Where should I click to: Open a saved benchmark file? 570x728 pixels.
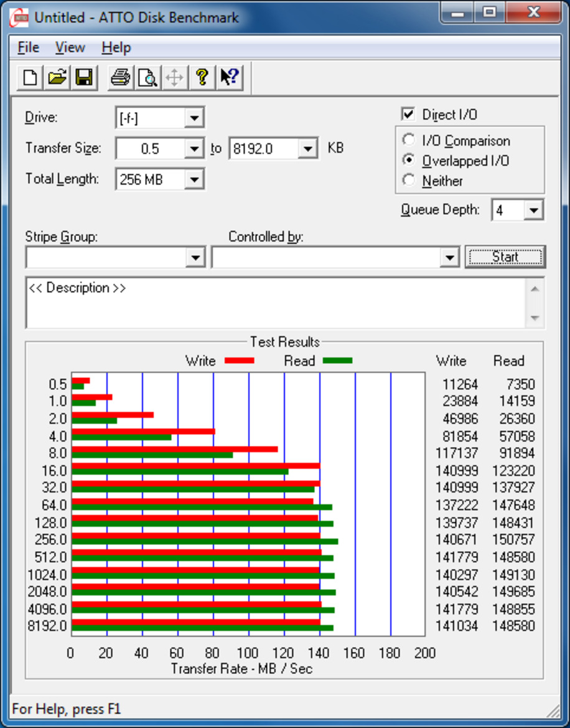point(57,77)
